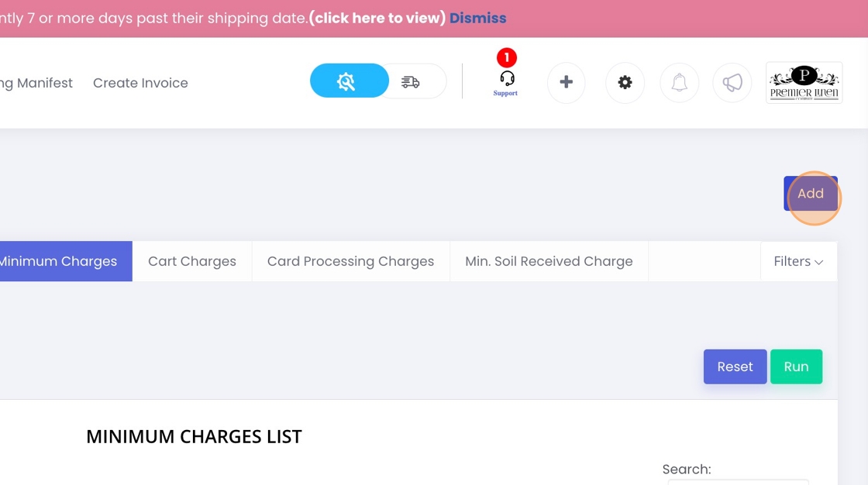Open the Create Invoice menu item
Screen dimensions: 868x485
point(140,83)
